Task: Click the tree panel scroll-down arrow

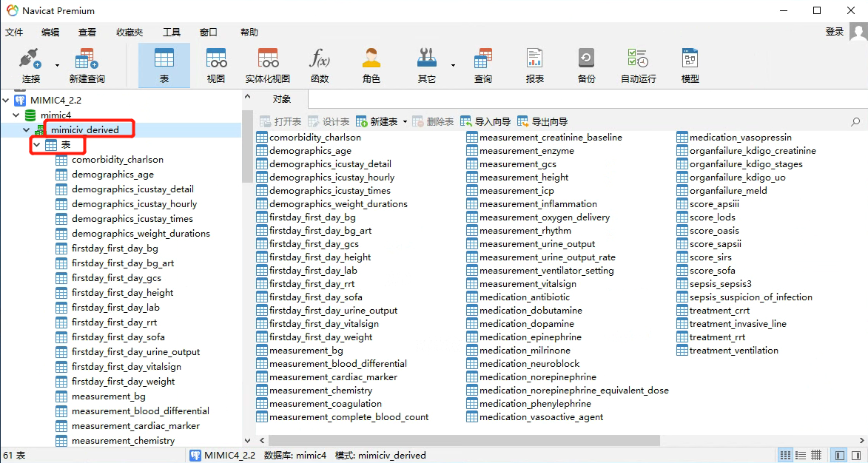Action: (247, 441)
